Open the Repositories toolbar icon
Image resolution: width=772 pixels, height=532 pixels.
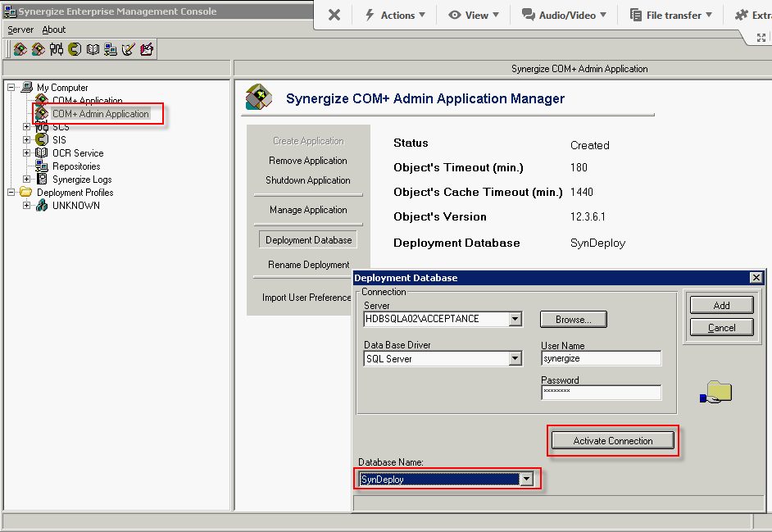111,49
